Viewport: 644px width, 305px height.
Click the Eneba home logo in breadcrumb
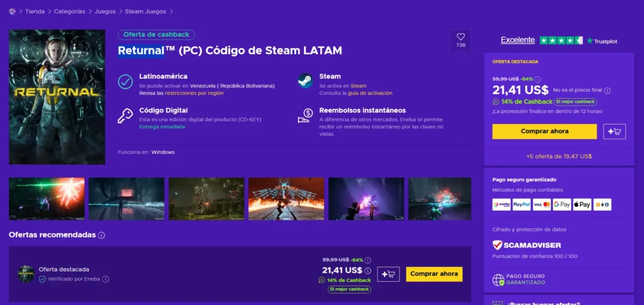point(12,11)
